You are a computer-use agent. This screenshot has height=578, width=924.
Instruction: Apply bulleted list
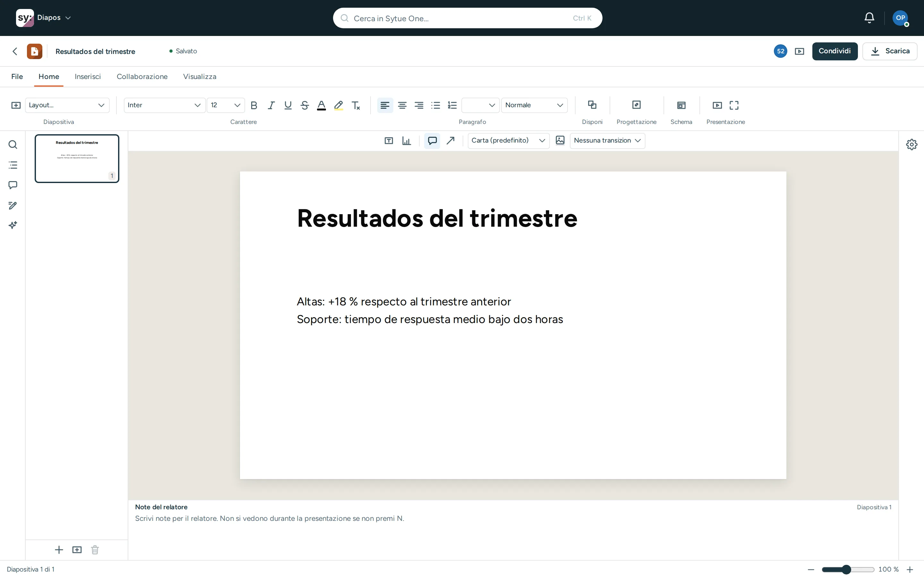pos(436,105)
